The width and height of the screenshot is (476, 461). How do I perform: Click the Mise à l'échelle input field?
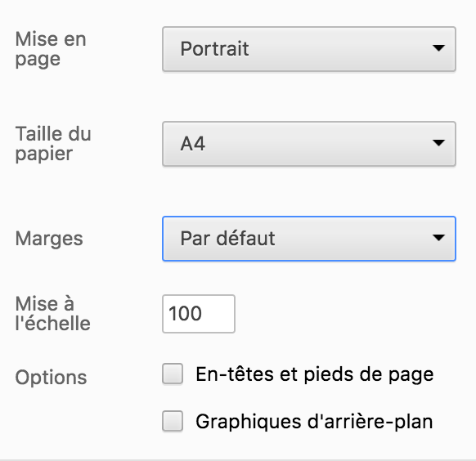(x=199, y=314)
